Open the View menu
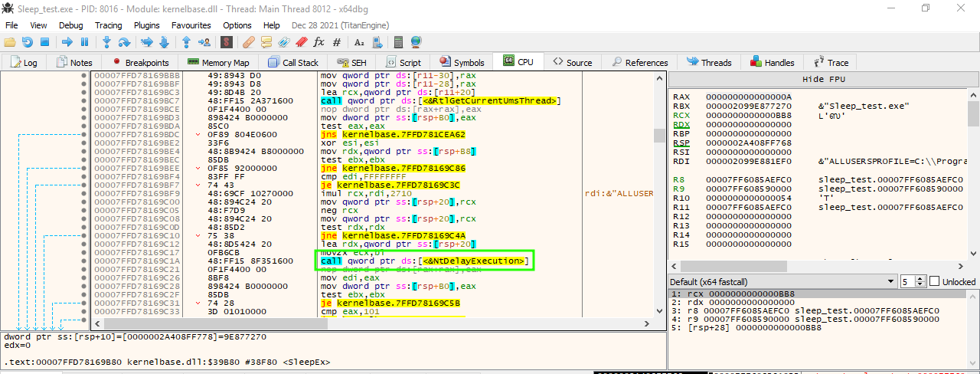 pyautogui.click(x=38, y=25)
